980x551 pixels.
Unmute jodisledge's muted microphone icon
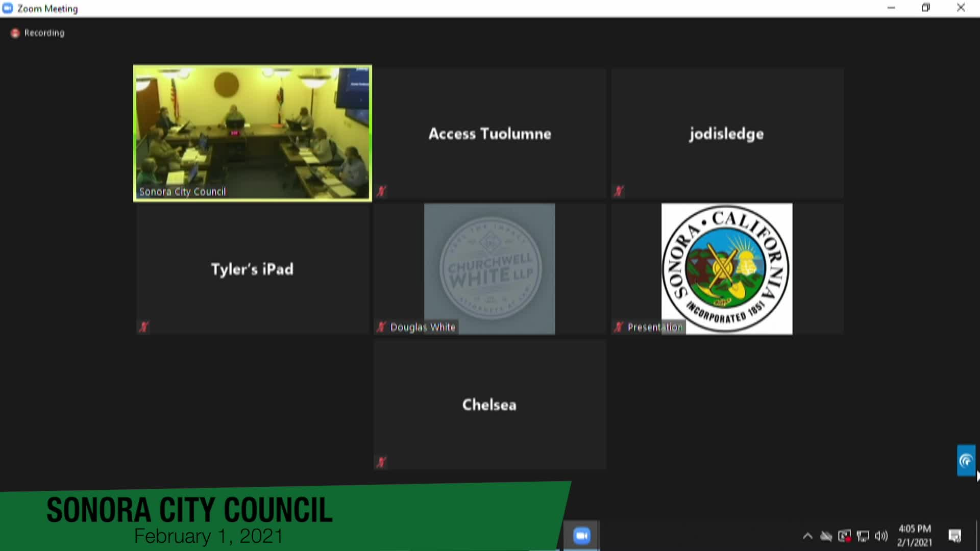[x=619, y=191]
